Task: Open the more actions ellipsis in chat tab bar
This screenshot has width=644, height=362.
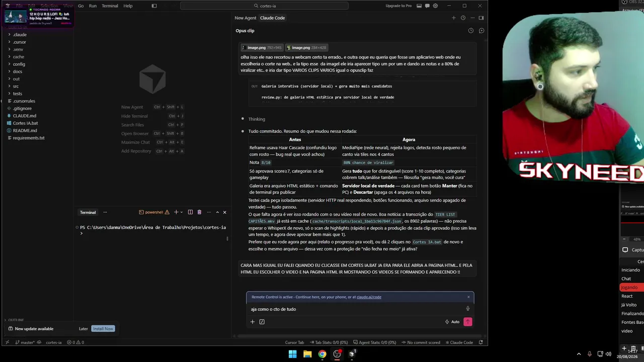Action: (x=472, y=18)
